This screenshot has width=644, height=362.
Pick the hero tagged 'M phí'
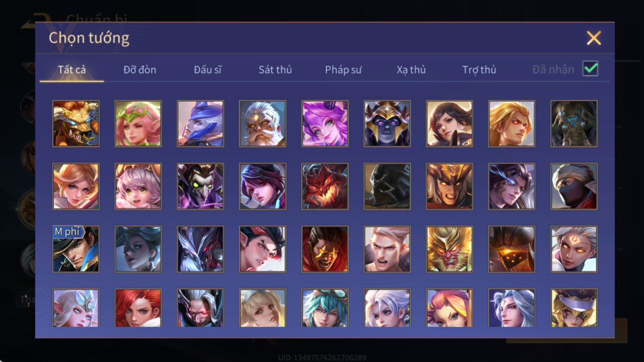(x=76, y=249)
